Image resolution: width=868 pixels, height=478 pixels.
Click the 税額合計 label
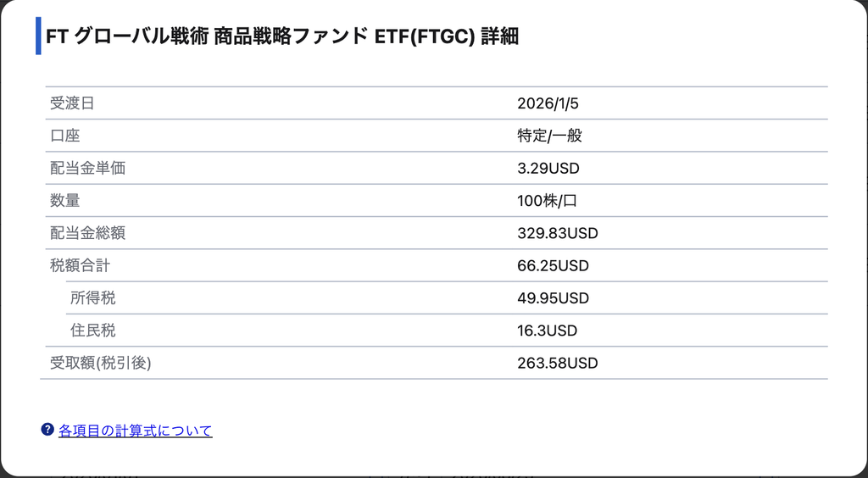[80, 265]
